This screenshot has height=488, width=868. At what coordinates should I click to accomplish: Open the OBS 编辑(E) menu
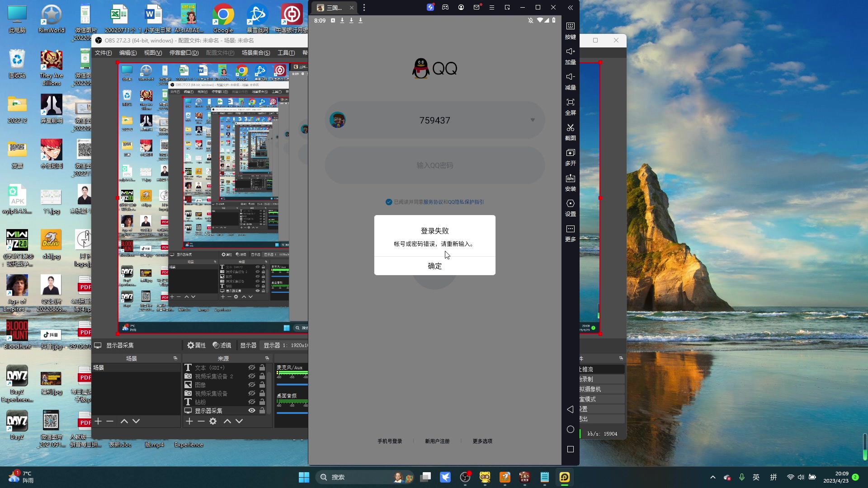(x=128, y=53)
